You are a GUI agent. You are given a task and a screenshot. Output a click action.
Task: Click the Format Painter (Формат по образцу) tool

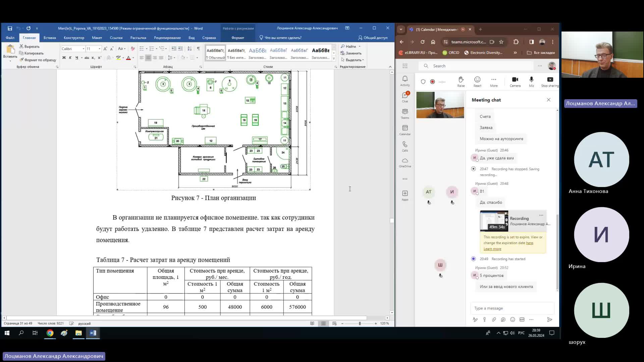click(38, 60)
